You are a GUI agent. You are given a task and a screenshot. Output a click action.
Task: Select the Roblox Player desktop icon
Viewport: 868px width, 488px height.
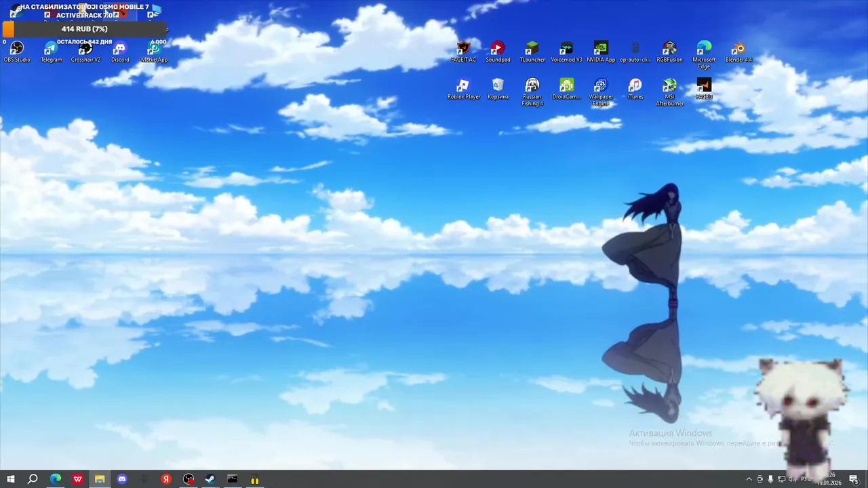point(463,89)
